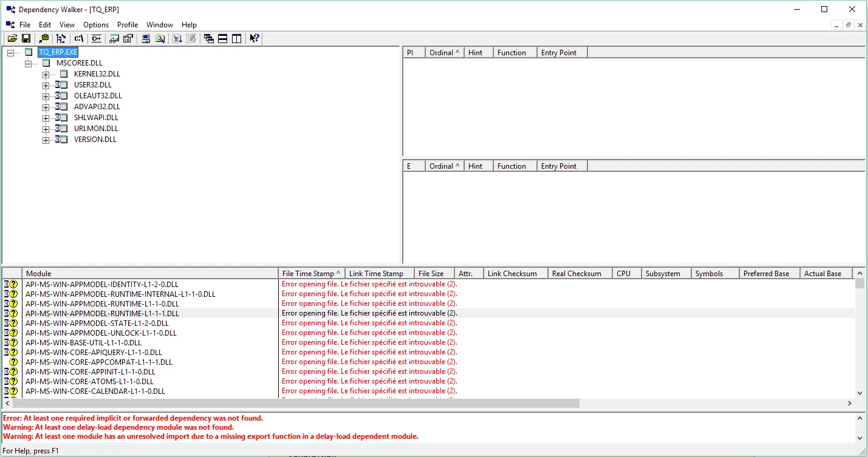868x457 pixels.
Task: Toggle Full Paths (c:\) icon
Action: (78, 38)
